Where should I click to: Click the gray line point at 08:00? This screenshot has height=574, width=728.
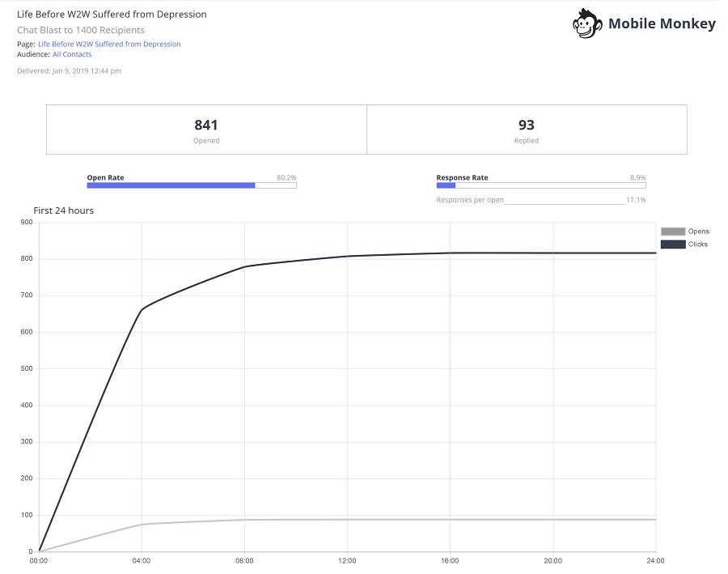click(244, 520)
